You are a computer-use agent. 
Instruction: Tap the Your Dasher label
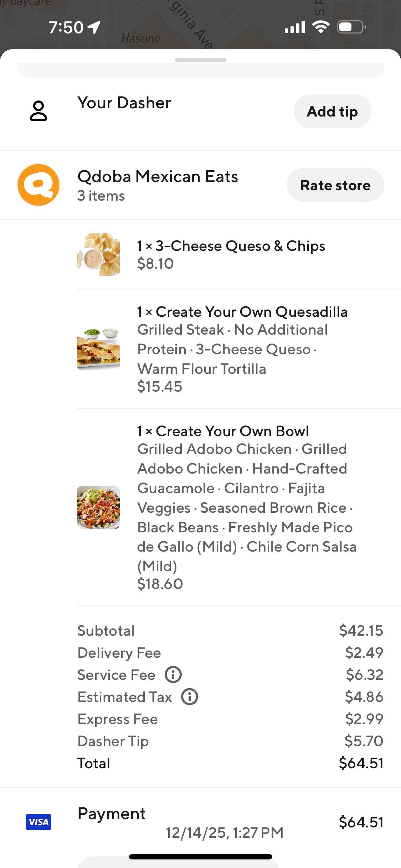point(124,103)
